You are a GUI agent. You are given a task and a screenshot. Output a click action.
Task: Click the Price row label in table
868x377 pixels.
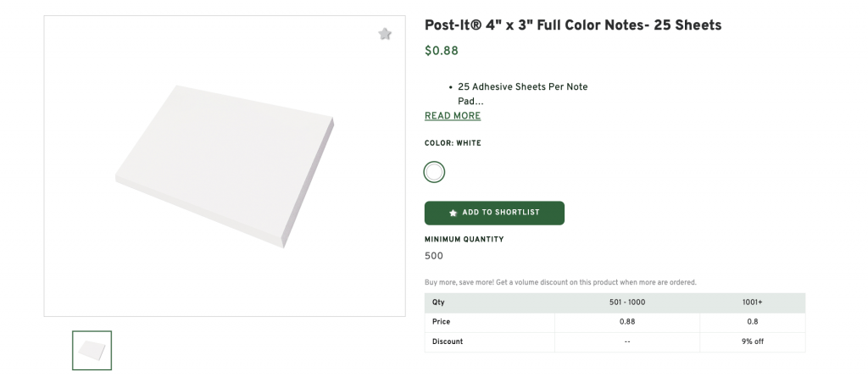click(441, 322)
